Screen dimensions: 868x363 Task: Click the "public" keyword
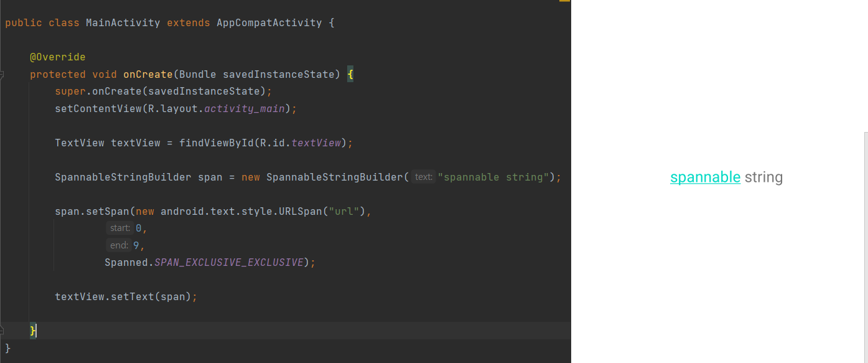[24, 23]
